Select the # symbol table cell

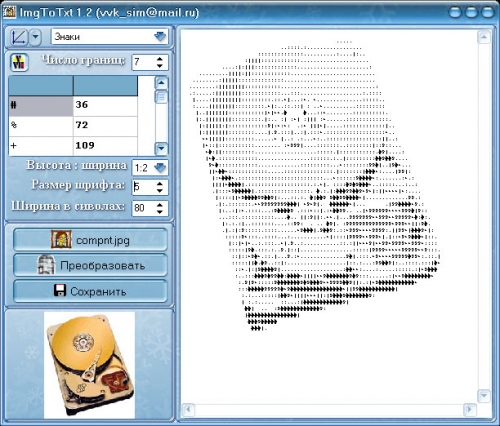click(x=41, y=106)
